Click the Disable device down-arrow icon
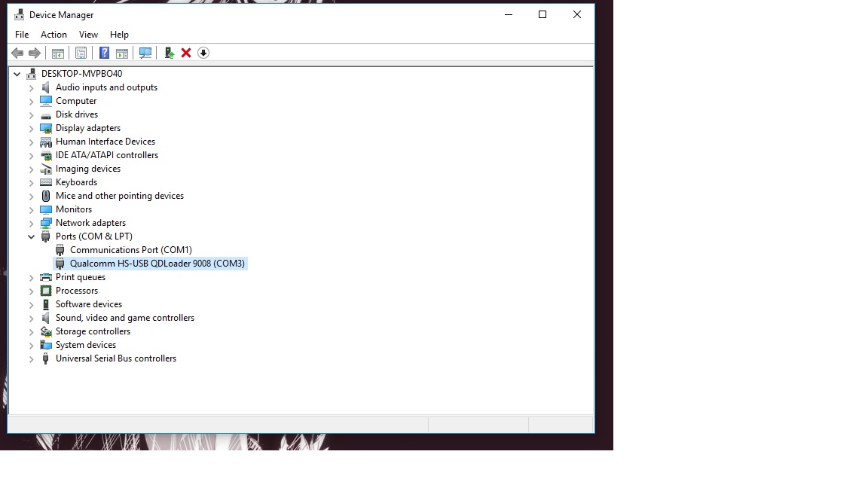868x488 pixels. pos(203,53)
